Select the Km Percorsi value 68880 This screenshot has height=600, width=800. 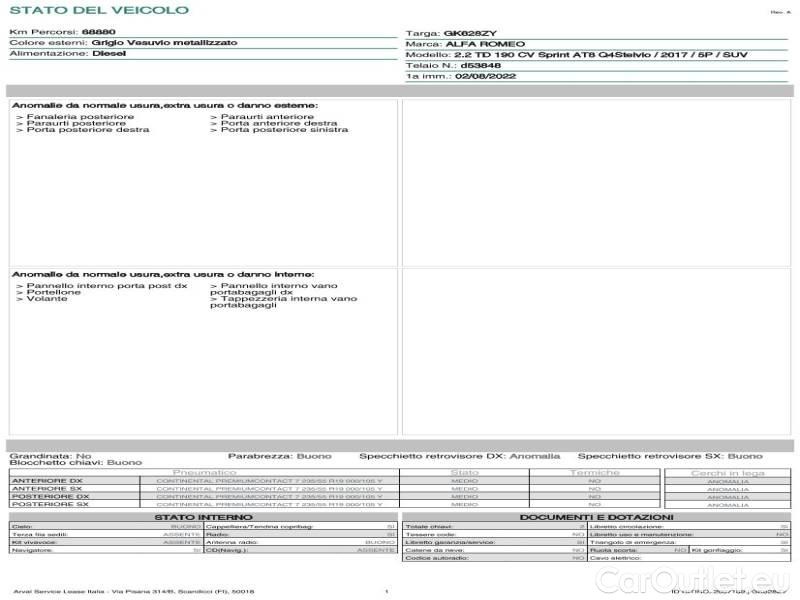pyautogui.click(x=98, y=32)
